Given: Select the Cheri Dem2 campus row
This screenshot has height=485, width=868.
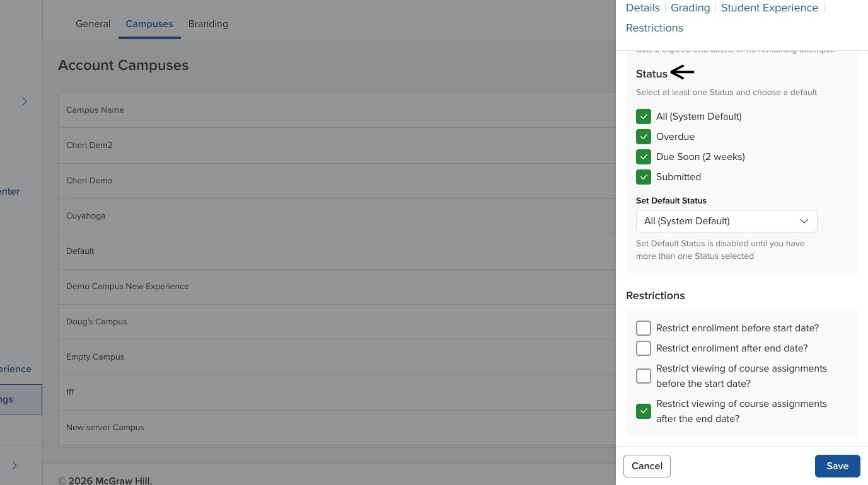Looking at the screenshot, I should (337, 145).
